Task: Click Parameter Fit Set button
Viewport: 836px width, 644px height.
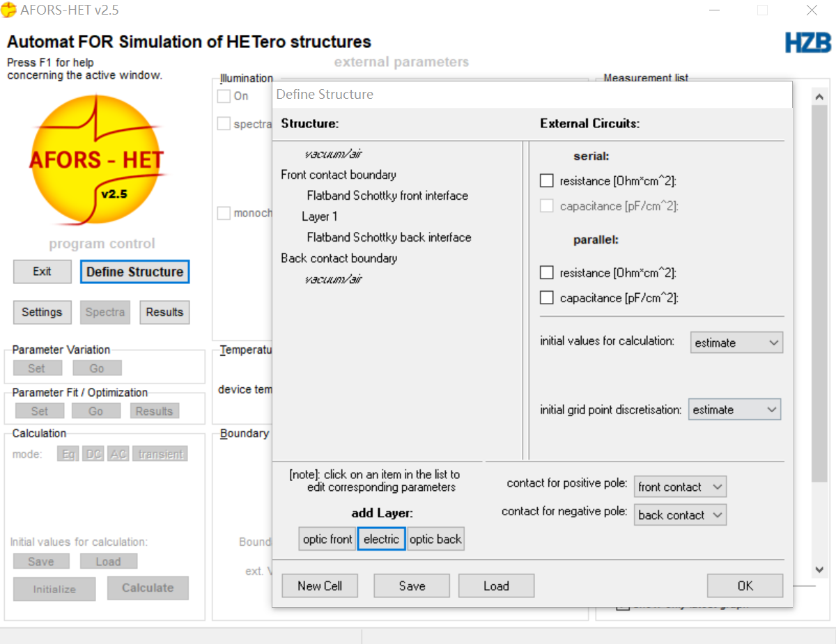Action: click(40, 411)
